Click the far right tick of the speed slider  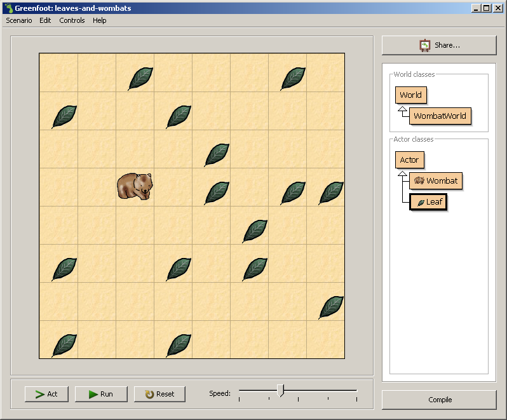click(356, 399)
